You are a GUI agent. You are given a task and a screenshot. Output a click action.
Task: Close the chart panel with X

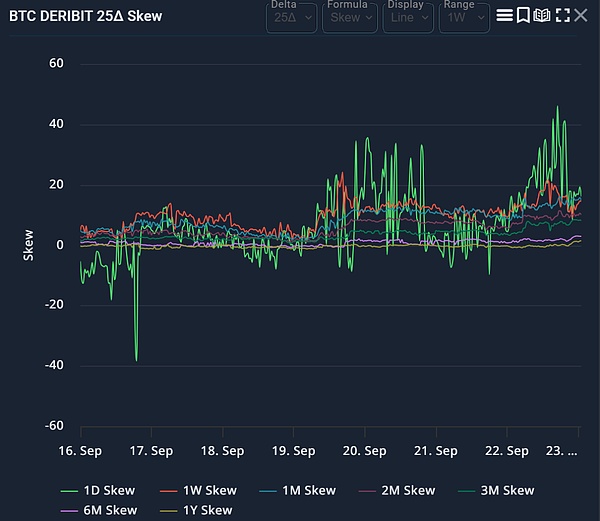tap(581, 16)
